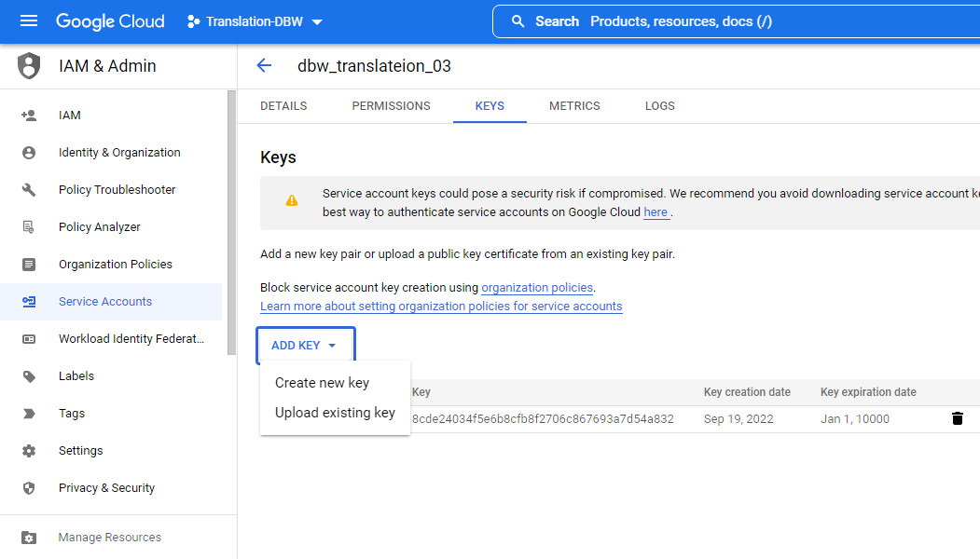Viewport: 980px width, 559px height.
Task: Click the Tags arrow-shaped icon
Action: coord(29,414)
